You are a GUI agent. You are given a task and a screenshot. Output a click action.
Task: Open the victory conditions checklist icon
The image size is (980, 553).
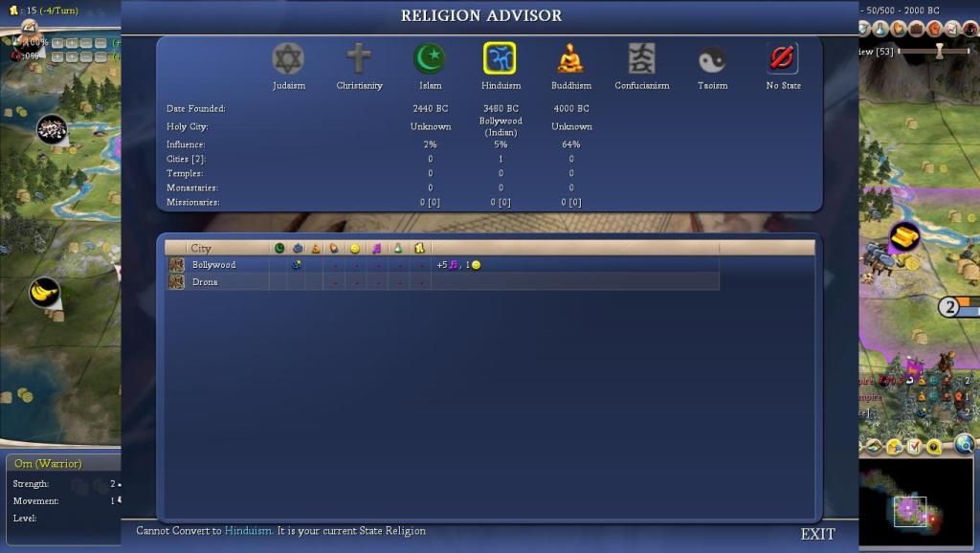click(952, 28)
